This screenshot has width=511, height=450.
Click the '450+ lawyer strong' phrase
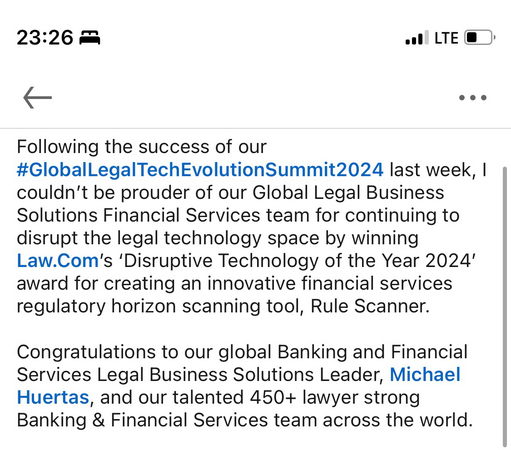(x=335, y=397)
